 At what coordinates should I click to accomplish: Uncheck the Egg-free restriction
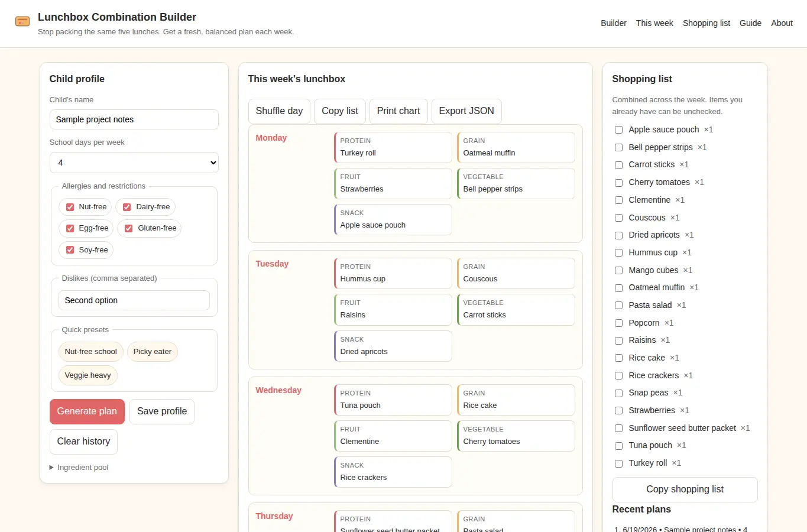click(x=70, y=228)
